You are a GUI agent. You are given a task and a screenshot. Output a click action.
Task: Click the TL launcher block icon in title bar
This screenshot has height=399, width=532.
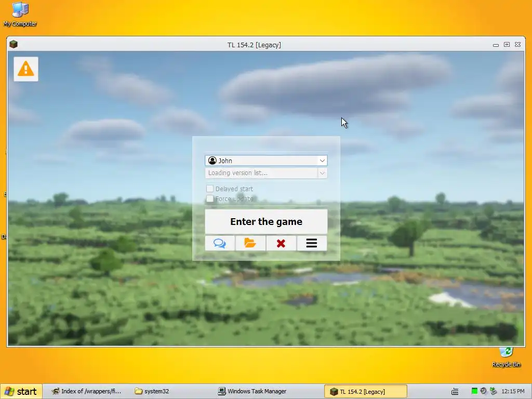(x=14, y=44)
